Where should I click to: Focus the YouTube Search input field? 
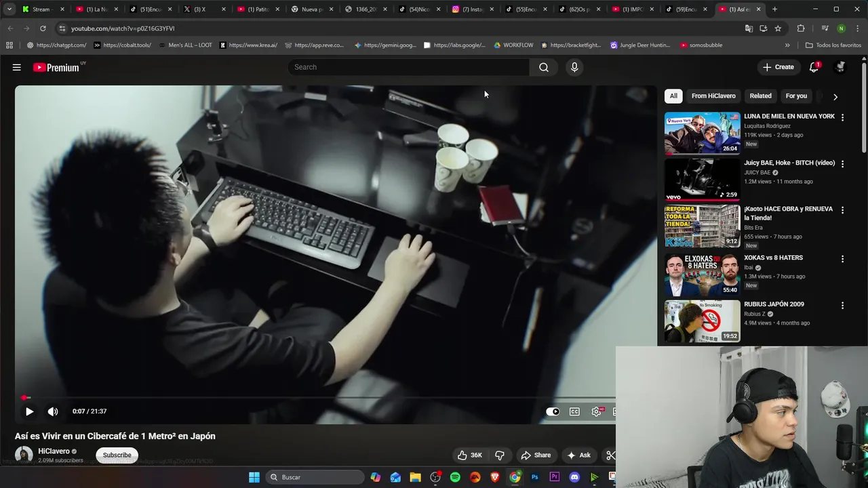click(409, 67)
